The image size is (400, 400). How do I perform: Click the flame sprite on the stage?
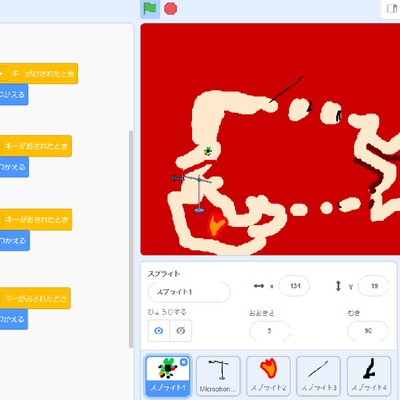tap(217, 225)
